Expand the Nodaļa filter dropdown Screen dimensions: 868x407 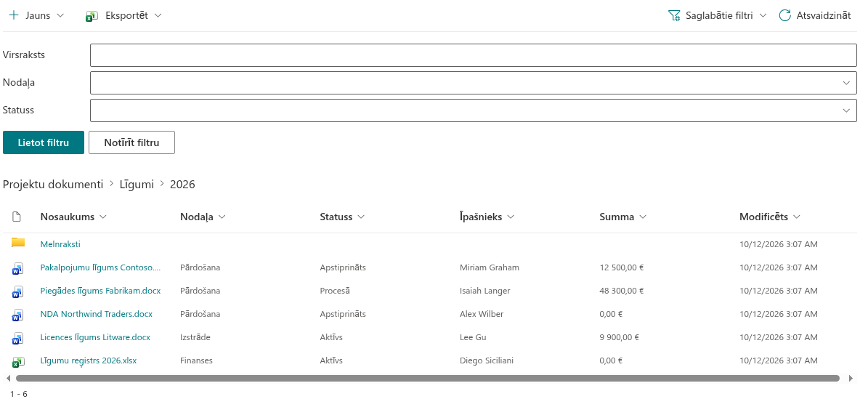point(846,83)
